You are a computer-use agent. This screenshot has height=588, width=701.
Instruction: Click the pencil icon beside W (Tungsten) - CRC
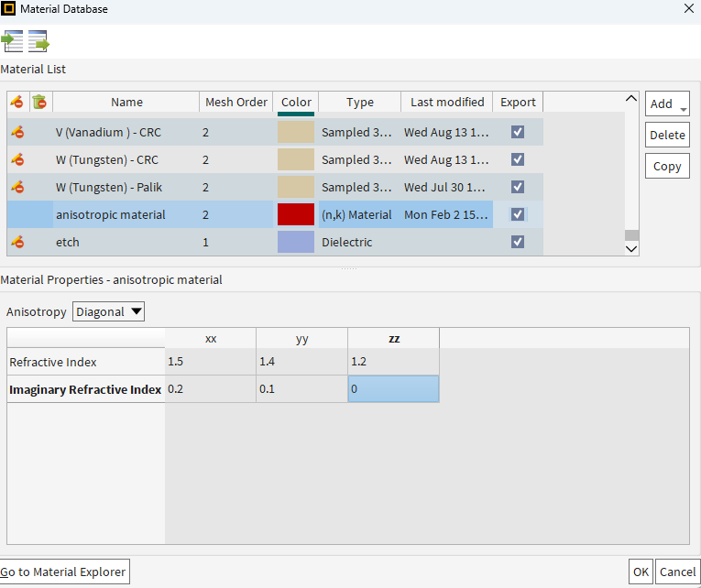(17, 159)
